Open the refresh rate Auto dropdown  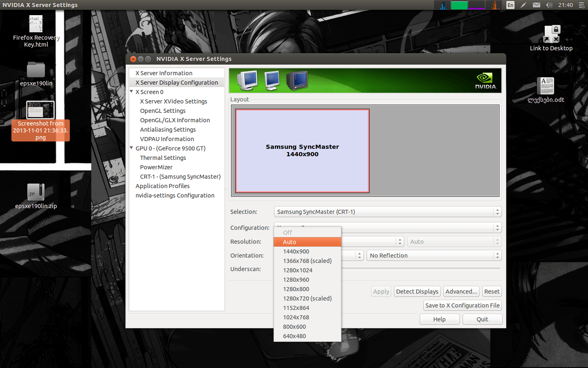[454, 242]
